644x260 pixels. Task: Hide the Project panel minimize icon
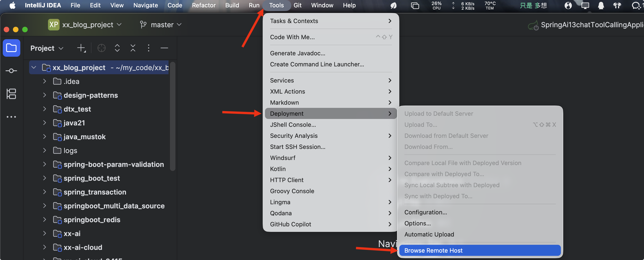tap(164, 48)
